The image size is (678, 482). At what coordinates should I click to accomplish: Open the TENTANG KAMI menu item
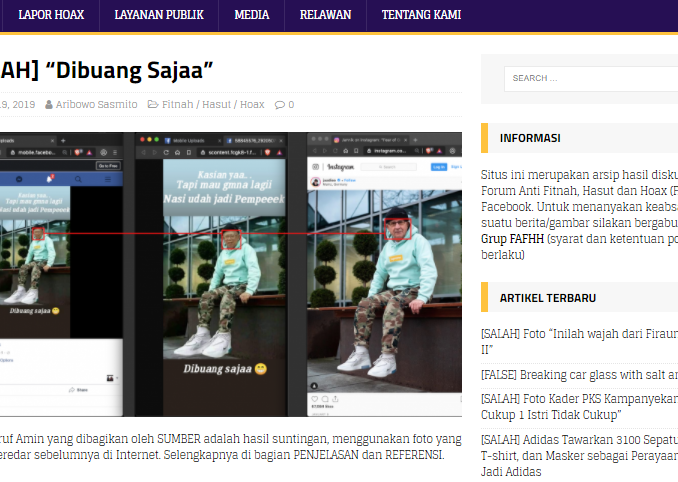tap(421, 15)
